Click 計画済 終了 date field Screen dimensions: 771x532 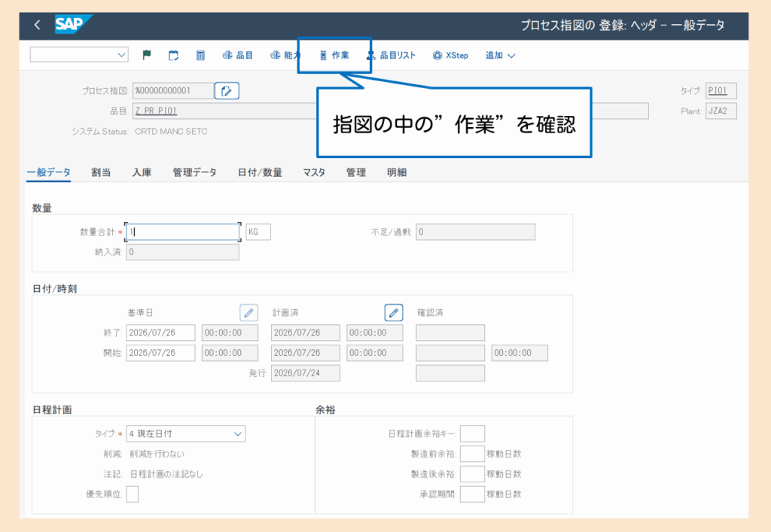coord(305,333)
